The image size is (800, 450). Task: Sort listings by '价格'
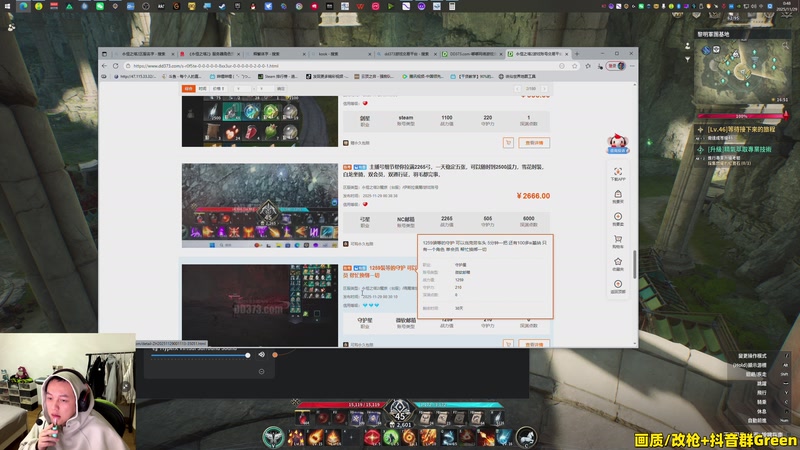coord(218,89)
